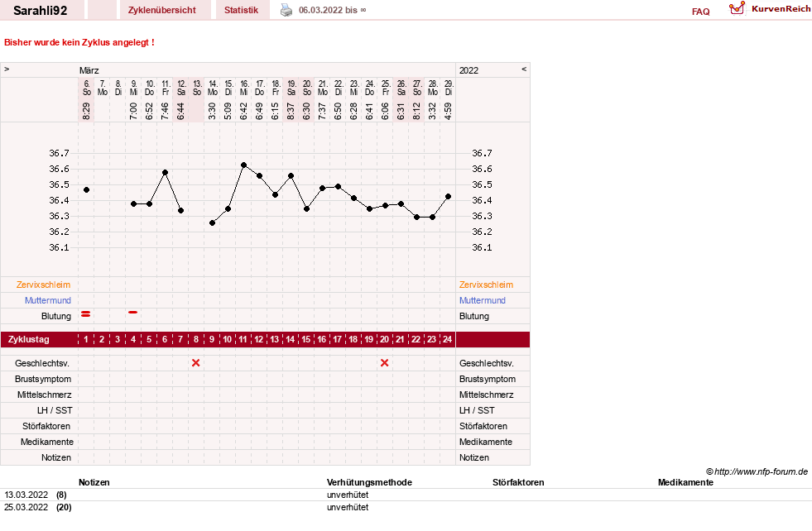Click the printer icon

[286, 11]
